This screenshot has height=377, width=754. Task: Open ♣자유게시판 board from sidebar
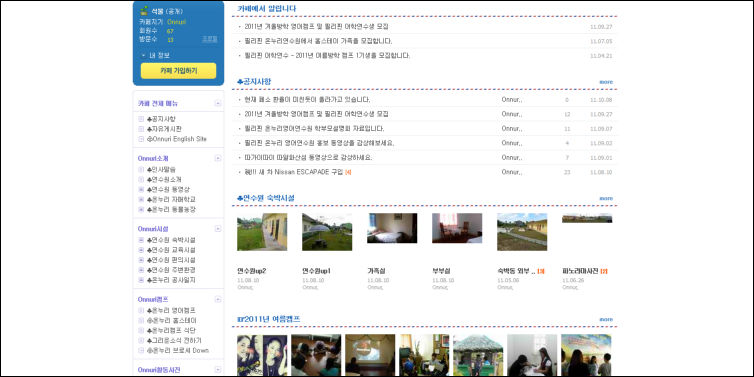point(164,129)
